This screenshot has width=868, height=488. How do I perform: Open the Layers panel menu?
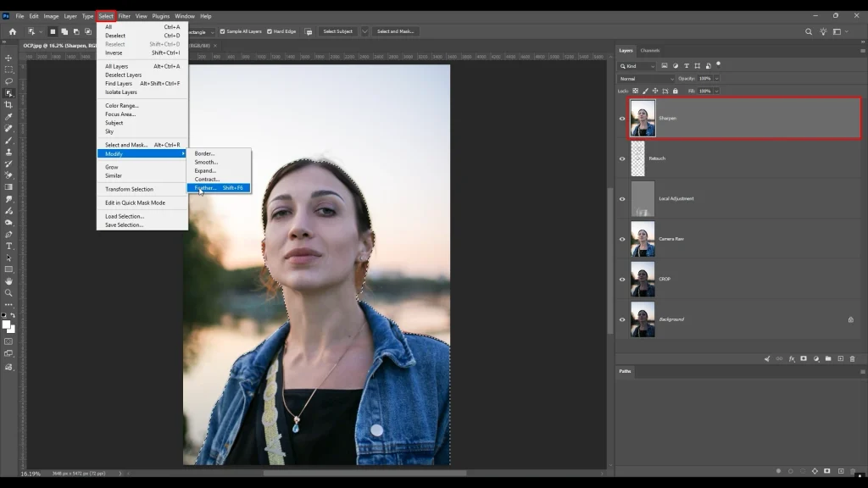coord(862,50)
